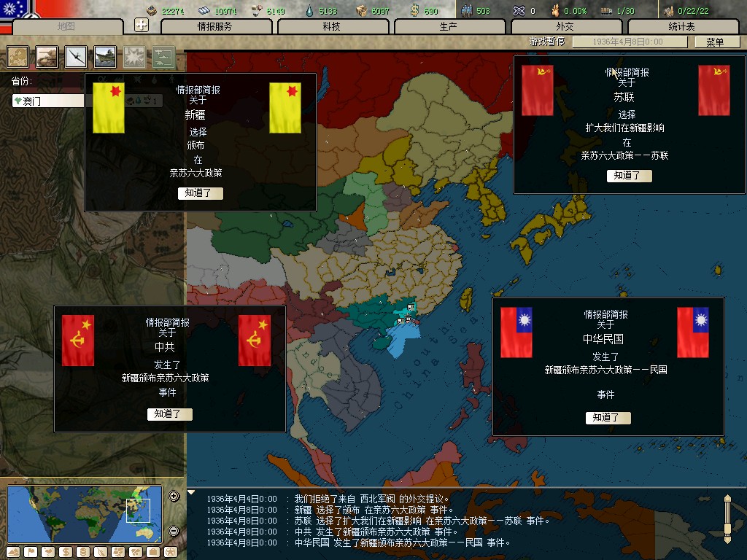
Task: Click the industrial capacity factory icon 0/22/22
Action: click(x=668, y=10)
